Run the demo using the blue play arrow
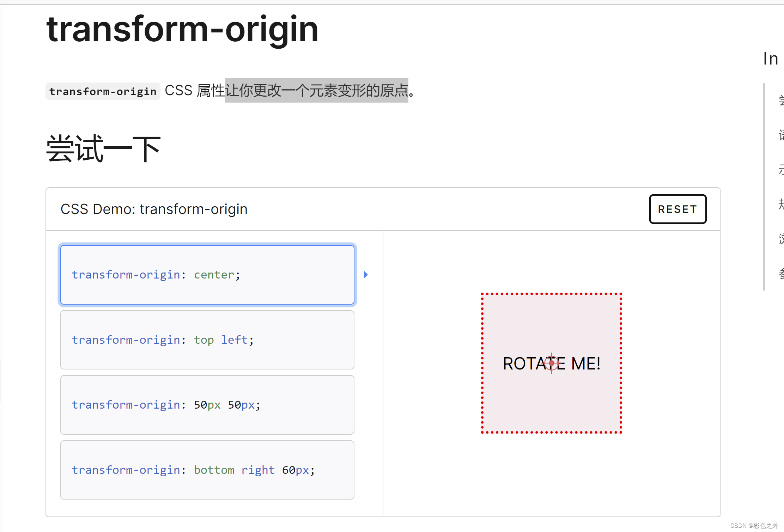The image size is (784, 532). [366, 275]
